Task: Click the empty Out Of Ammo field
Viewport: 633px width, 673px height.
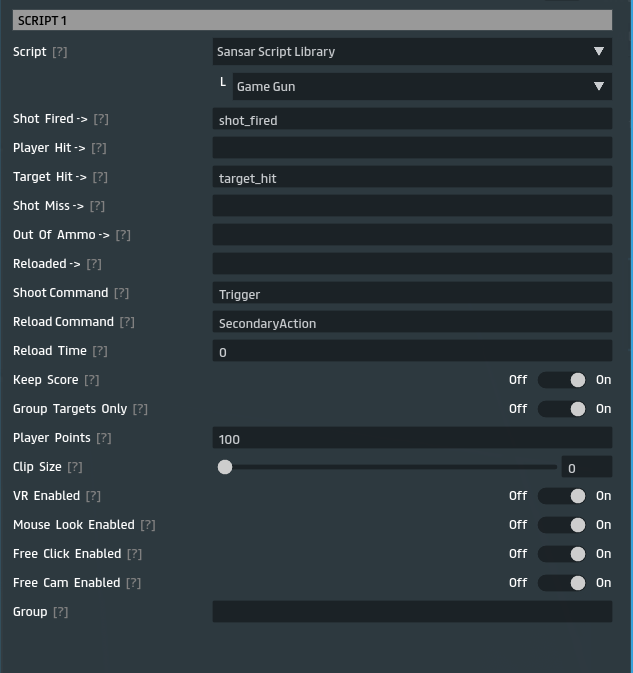Action: [x=412, y=235]
